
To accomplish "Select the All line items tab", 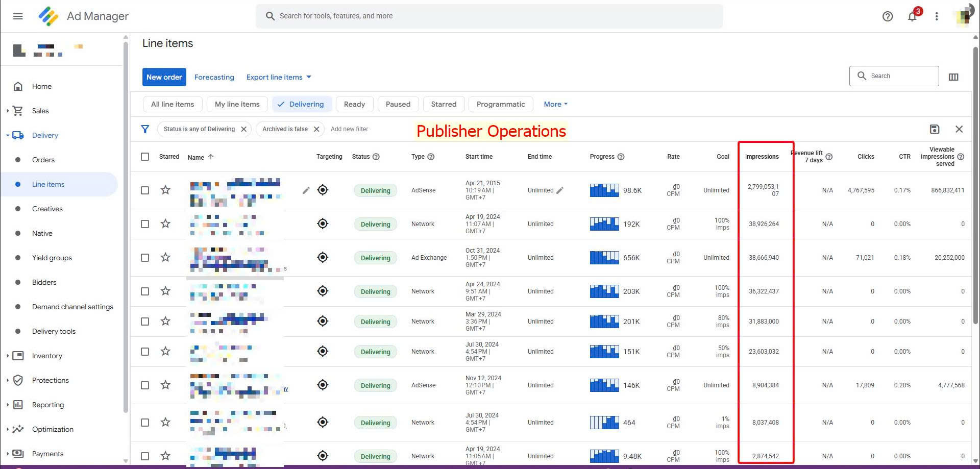I will pos(173,104).
